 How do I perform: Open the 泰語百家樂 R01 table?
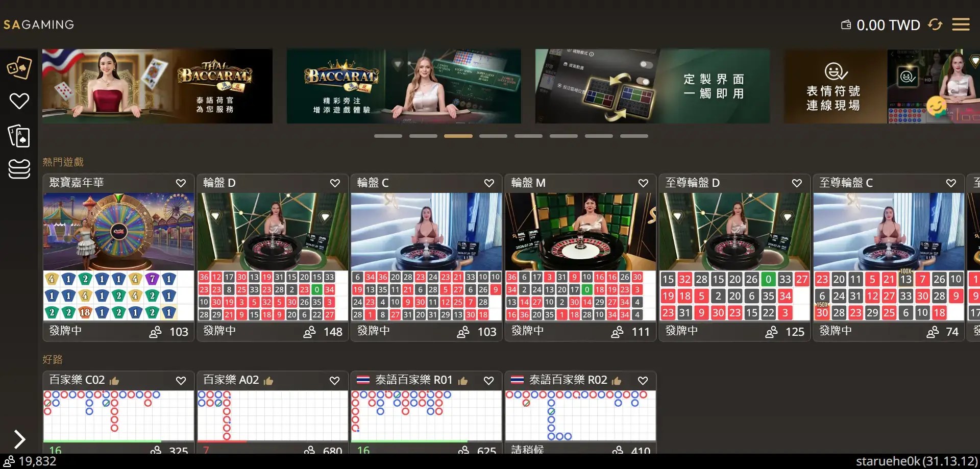(x=426, y=412)
